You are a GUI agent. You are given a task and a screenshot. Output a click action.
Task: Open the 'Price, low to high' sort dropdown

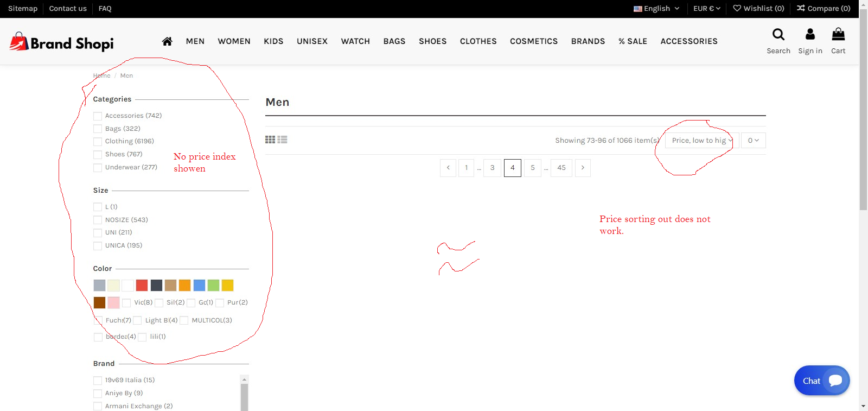coord(701,140)
